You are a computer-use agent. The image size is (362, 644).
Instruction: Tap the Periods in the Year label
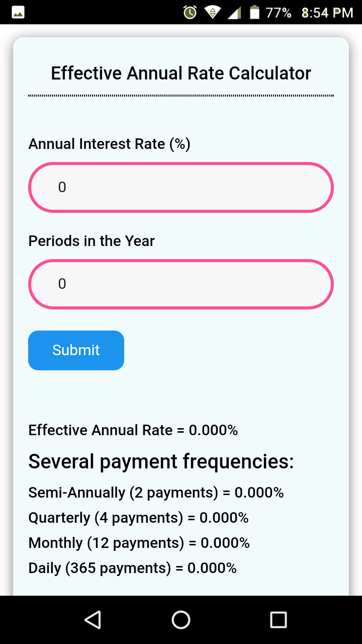click(92, 241)
